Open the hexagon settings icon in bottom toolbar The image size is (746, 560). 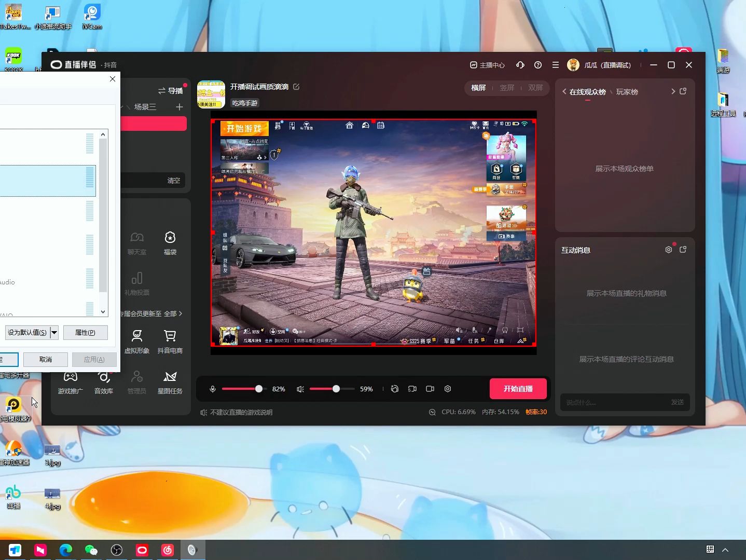point(448,389)
